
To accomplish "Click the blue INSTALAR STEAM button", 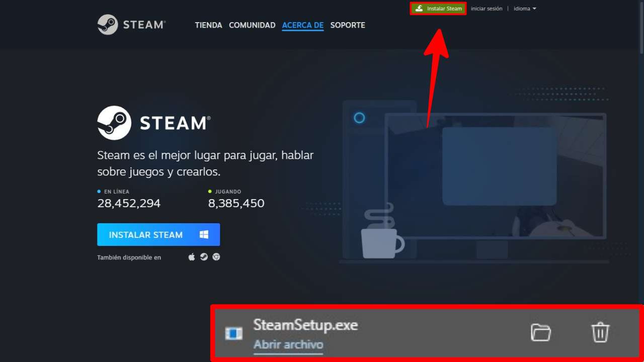I will (158, 235).
